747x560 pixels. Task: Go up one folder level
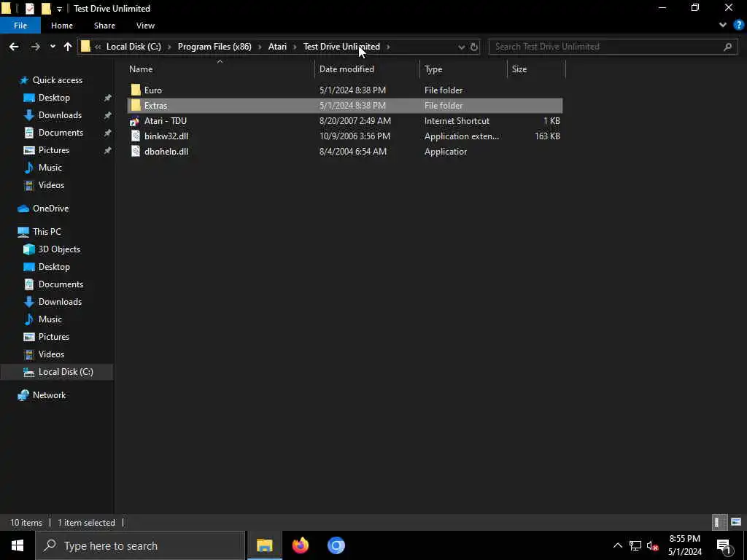click(68, 47)
